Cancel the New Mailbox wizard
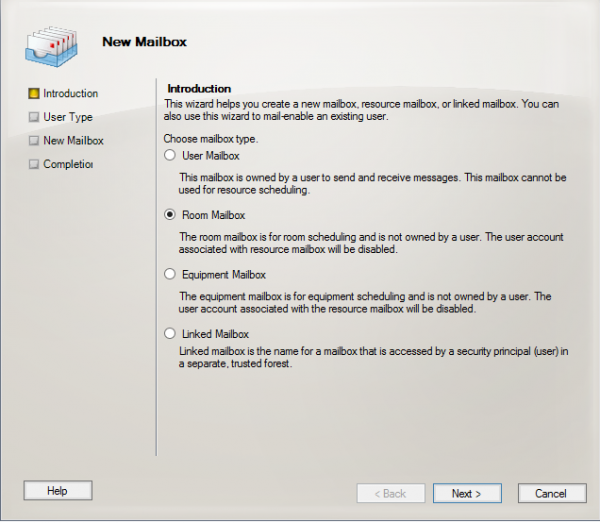This screenshot has width=600, height=523. tap(552, 493)
